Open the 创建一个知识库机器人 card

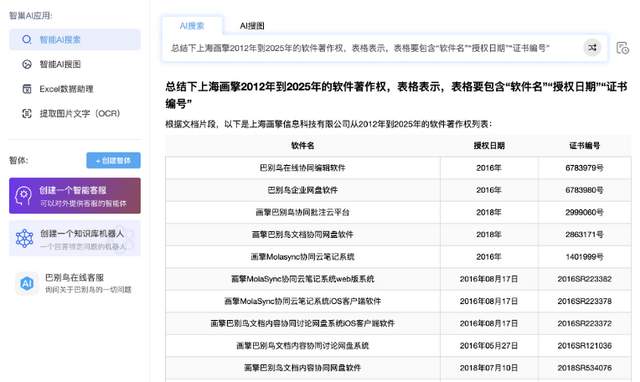pos(75,239)
